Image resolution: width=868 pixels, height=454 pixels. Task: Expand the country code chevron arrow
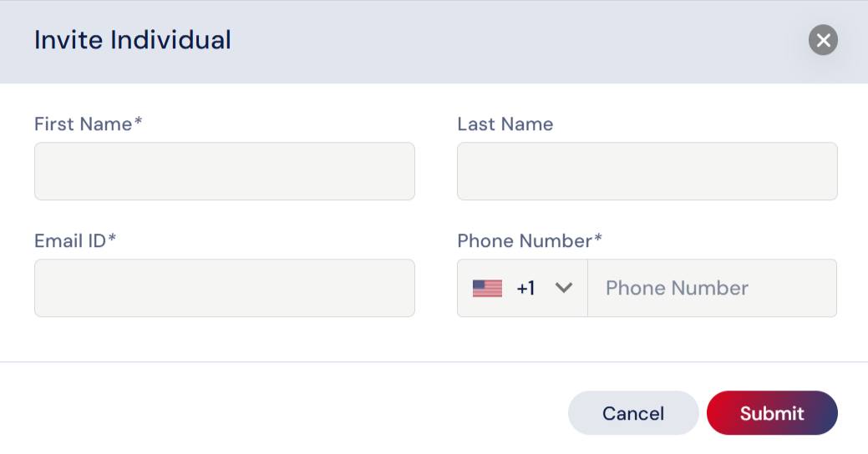click(564, 288)
